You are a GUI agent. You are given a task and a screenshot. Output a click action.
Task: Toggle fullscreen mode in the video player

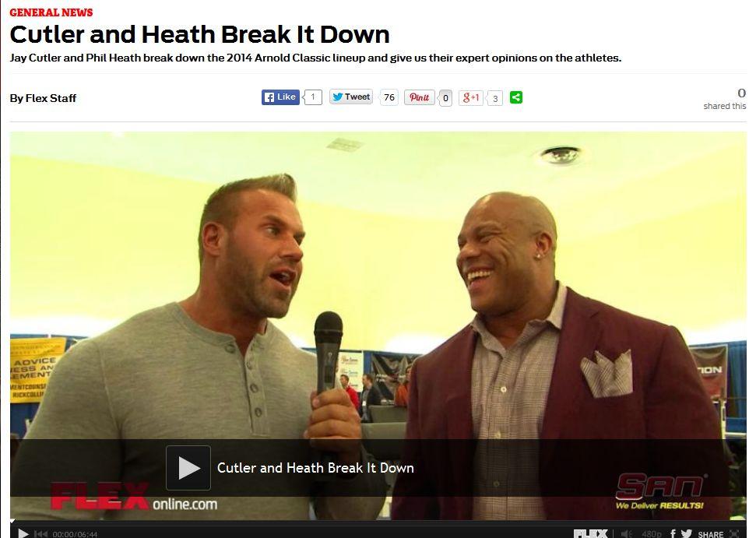(734, 533)
